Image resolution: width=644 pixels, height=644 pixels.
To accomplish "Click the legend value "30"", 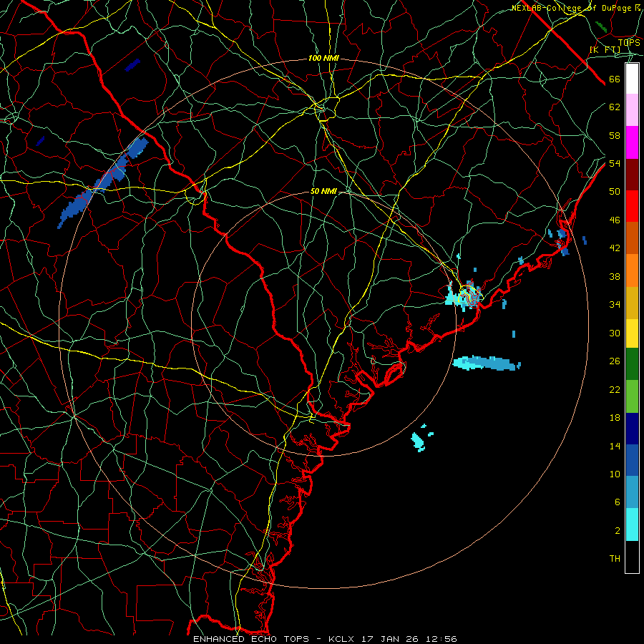I will (x=615, y=333).
